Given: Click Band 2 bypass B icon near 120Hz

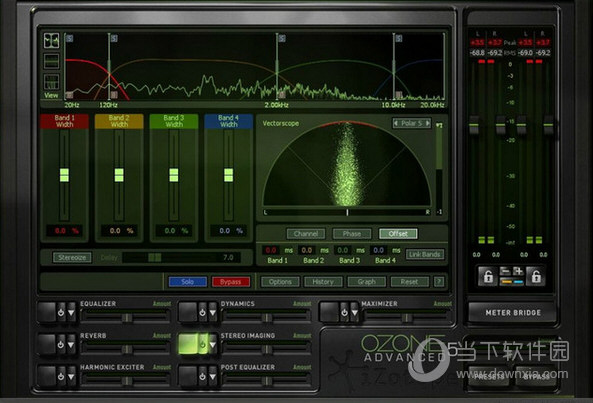Looking at the screenshot, I should coord(114,95).
